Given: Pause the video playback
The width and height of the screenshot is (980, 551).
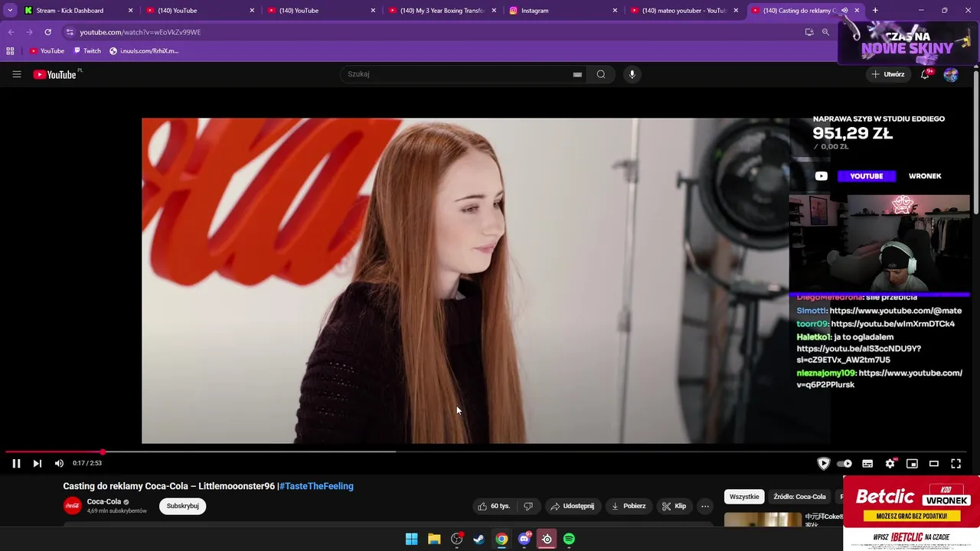Looking at the screenshot, I should [16, 463].
